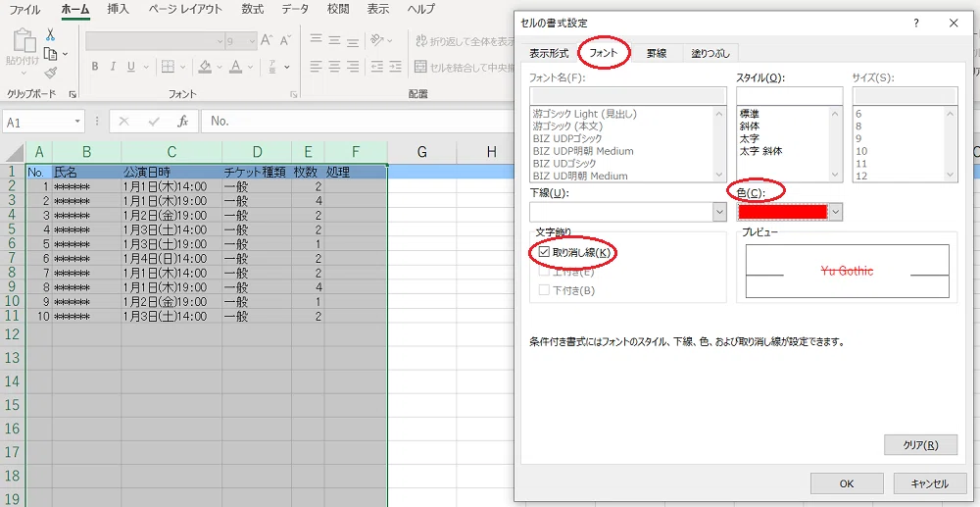Click the Decrease Indent icon

coord(377,67)
